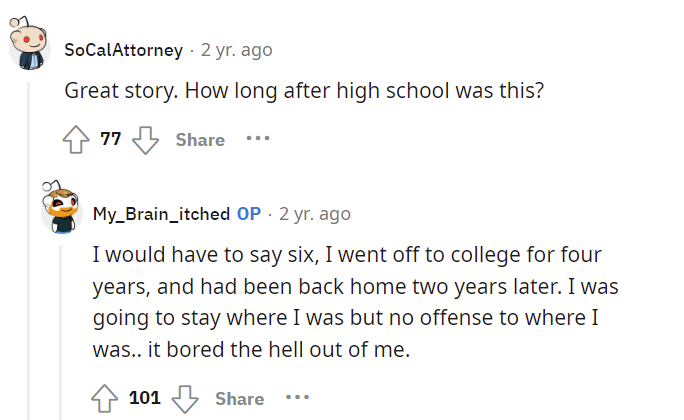Open more options on SoCalAttorney's comment

point(258,139)
